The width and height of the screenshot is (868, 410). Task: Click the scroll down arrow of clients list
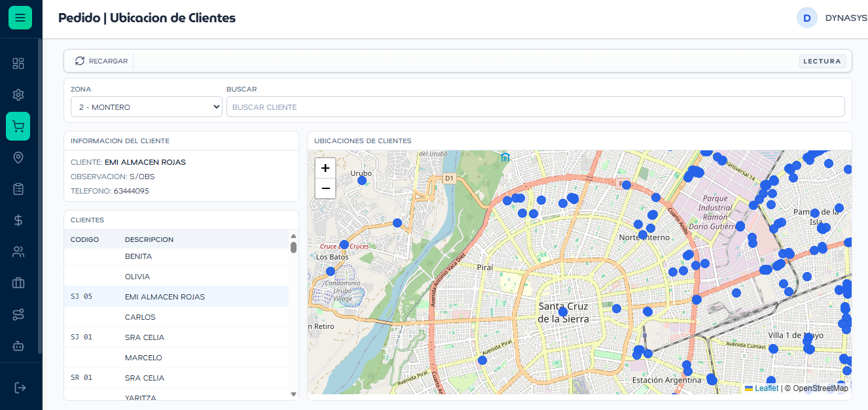point(293,394)
